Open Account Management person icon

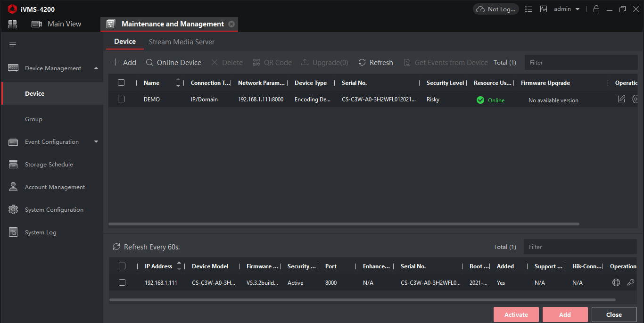pos(13,187)
